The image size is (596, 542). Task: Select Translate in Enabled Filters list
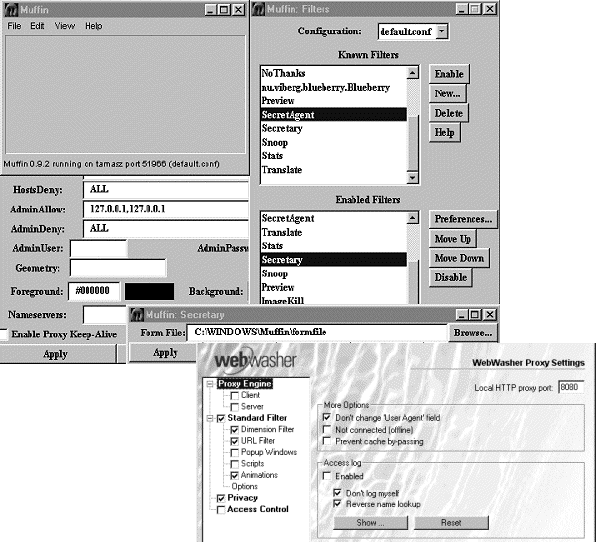pos(334,232)
